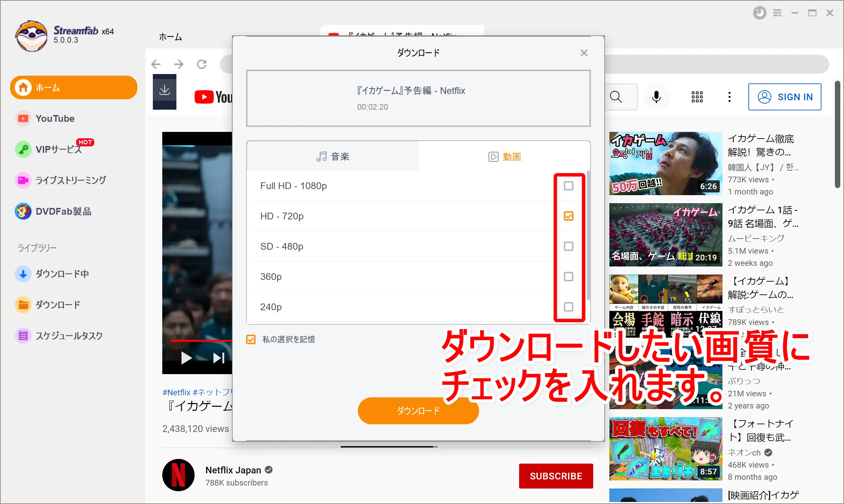
Task: Open the hamburger menu in title bar
Action: pos(777,13)
